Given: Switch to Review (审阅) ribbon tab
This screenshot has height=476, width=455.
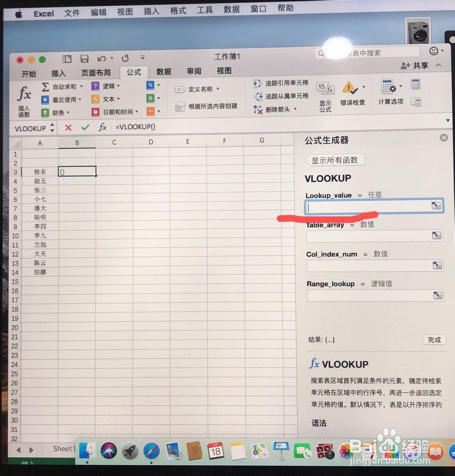Looking at the screenshot, I should [194, 71].
